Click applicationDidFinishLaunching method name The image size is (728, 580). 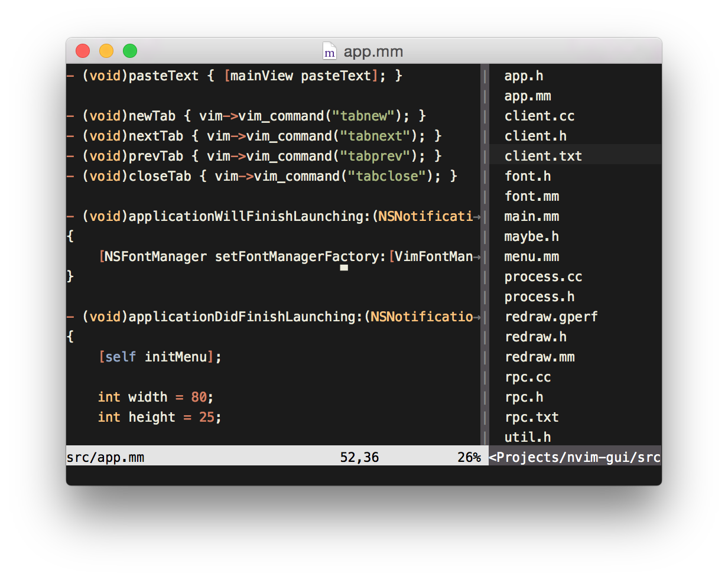tap(242, 317)
